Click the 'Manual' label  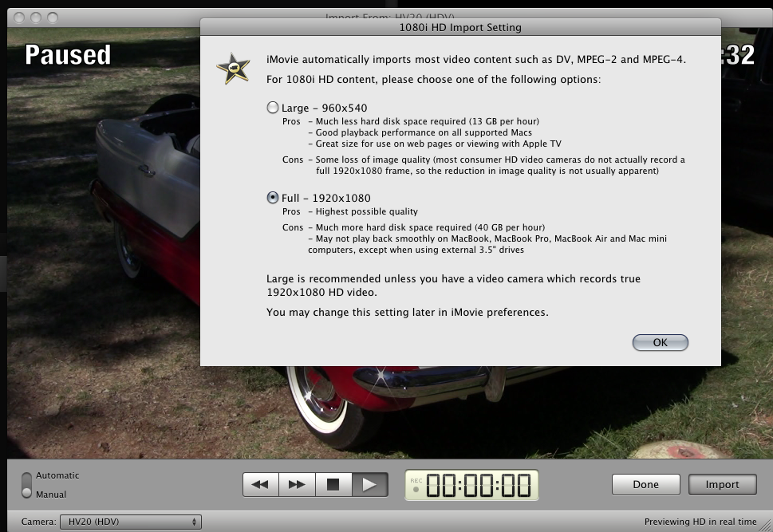click(x=51, y=494)
